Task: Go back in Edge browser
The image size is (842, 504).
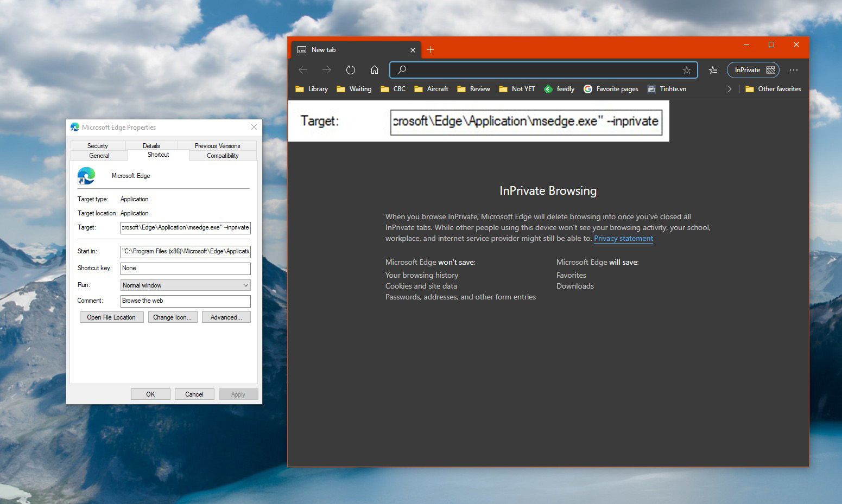Action: coord(303,69)
